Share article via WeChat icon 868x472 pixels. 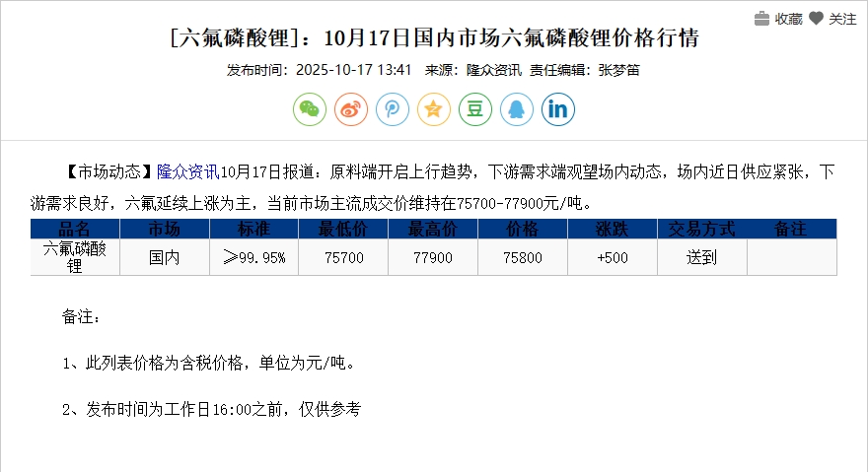point(310,109)
